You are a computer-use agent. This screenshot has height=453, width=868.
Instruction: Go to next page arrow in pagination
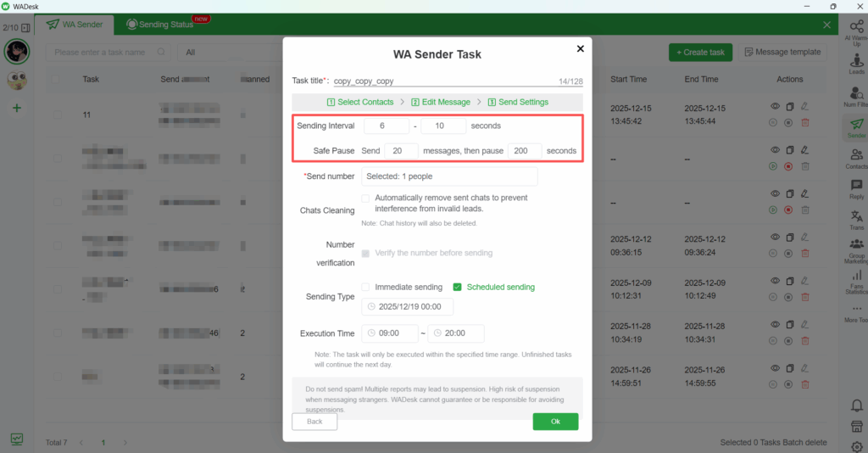125,443
